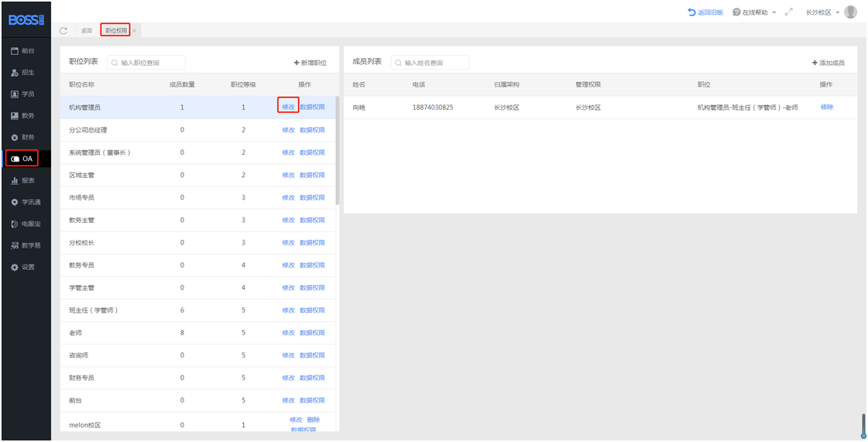Click the user avatar in top right

[850, 12]
